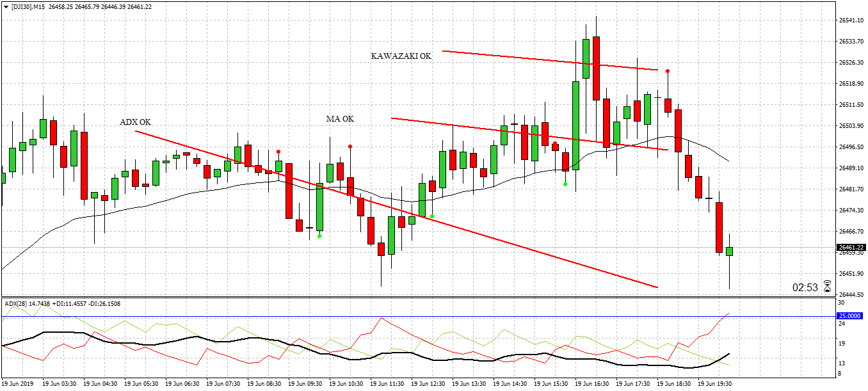Screen dimensions: 868x391
Task: Click the 26526.30 price axis label
Action: point(851,63)
